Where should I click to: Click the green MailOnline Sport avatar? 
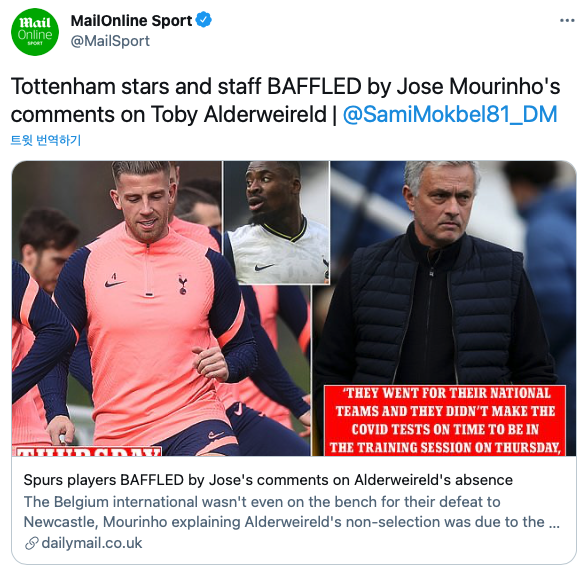pyautogui.click(x=35, y=32)
